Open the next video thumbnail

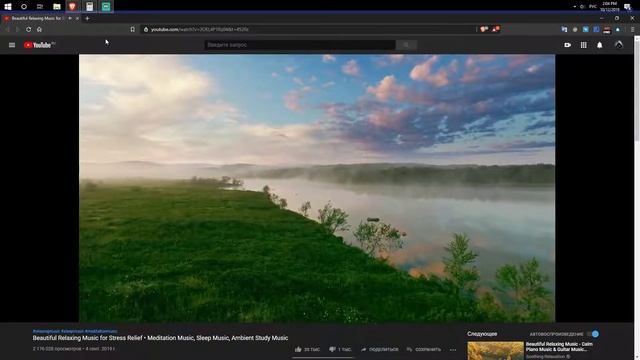(495, 351)
